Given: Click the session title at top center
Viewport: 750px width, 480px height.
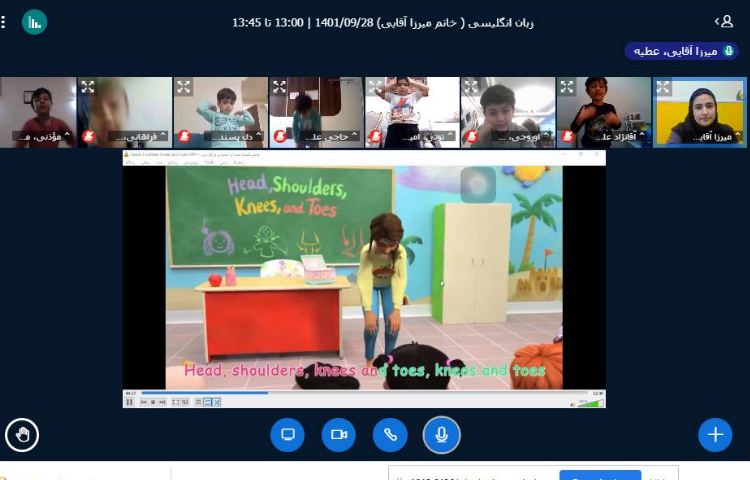Looking at the screenshot, I should click(383, 22).
